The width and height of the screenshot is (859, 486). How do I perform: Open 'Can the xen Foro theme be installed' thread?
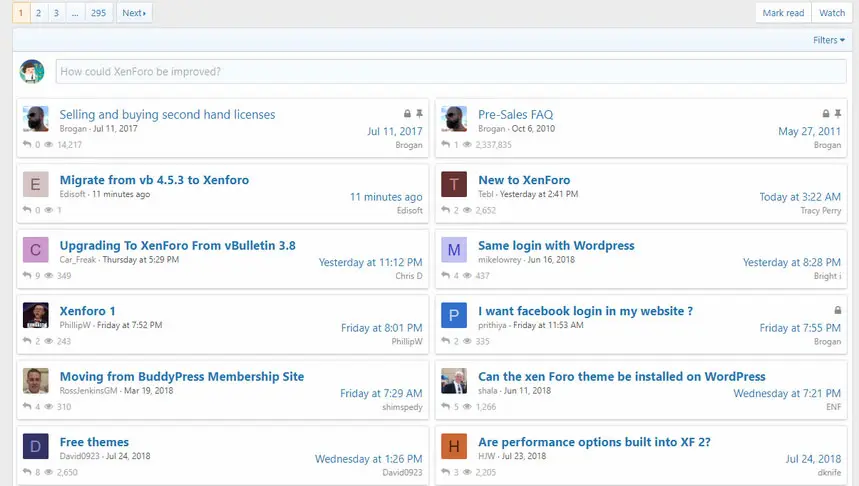[621, 376]
